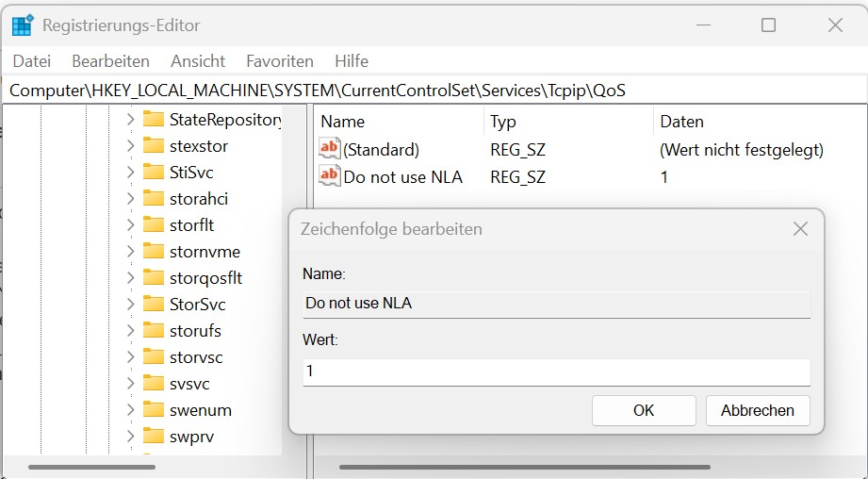Select the stexstor key label
Image resolution: width=868 pixels, height=479 pixels.
click(x=199, y=145)
